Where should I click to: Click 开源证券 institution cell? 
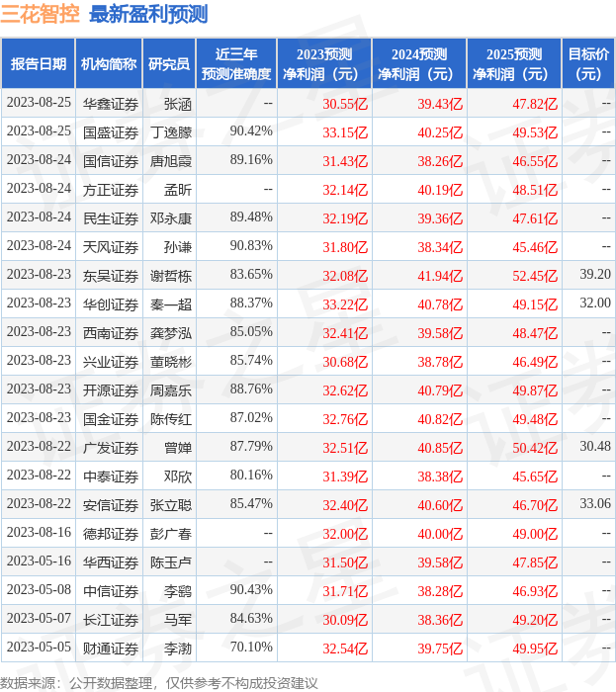tap(111, 391)
